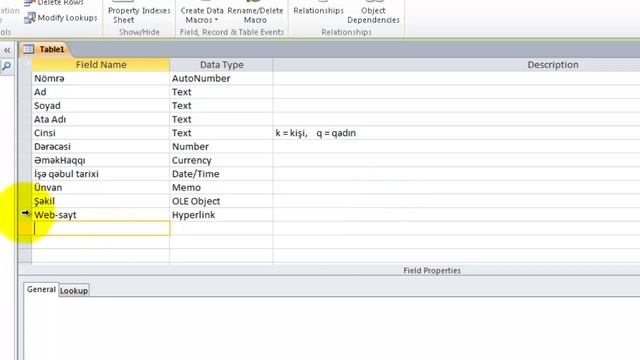This screenshot has width=640, height=360.
Task: Select the Ünvan field name cell
Action: point(101,188)
